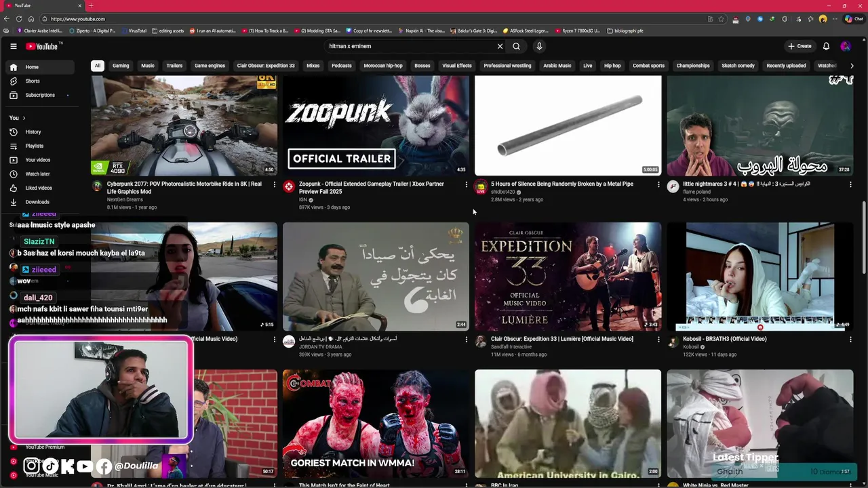This screenshot has height=488, width=868.
Task: Open Downloads in the sidebar
Action: (x=41, y=202)
